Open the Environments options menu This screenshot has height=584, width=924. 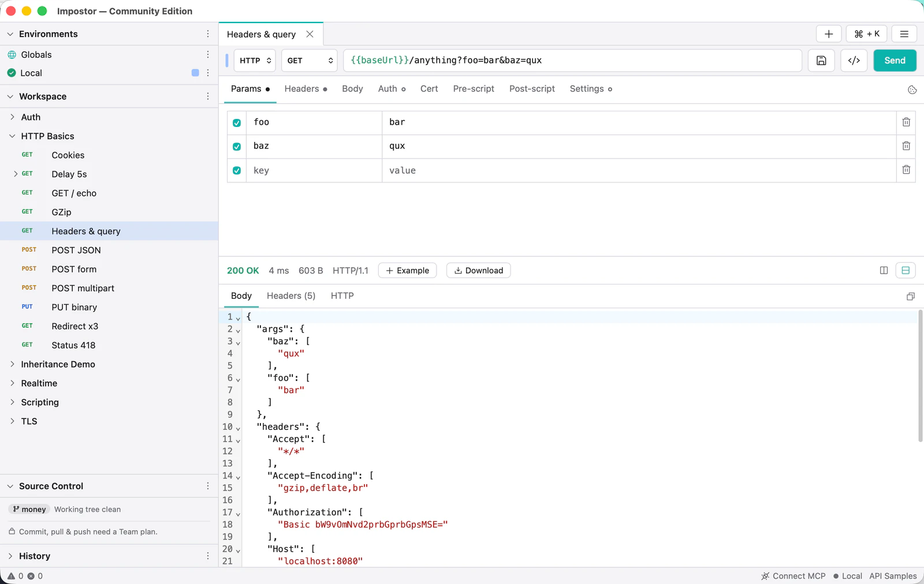[208, 34]
